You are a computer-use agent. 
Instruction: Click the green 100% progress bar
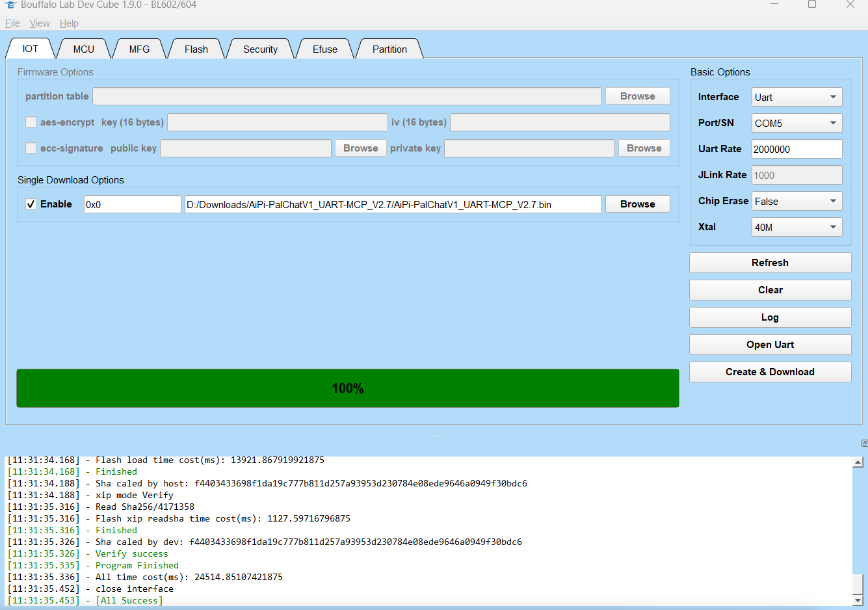348,388
